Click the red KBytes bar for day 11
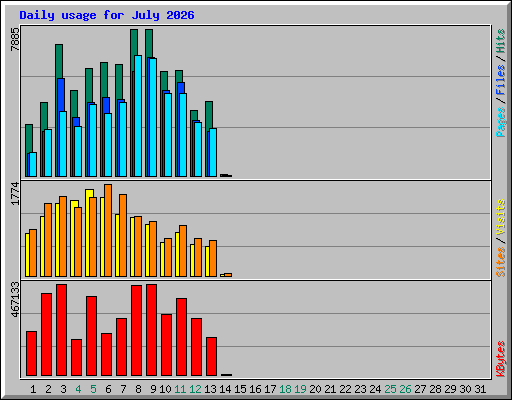 (x=181, y=337)
